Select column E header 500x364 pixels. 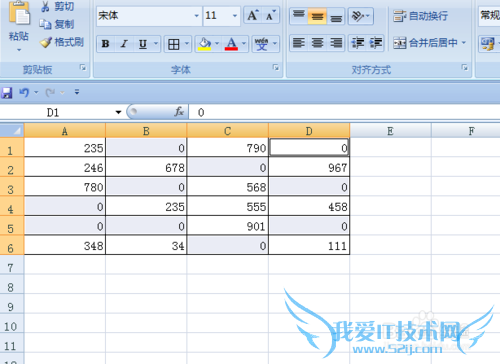(x=390, y=131)
